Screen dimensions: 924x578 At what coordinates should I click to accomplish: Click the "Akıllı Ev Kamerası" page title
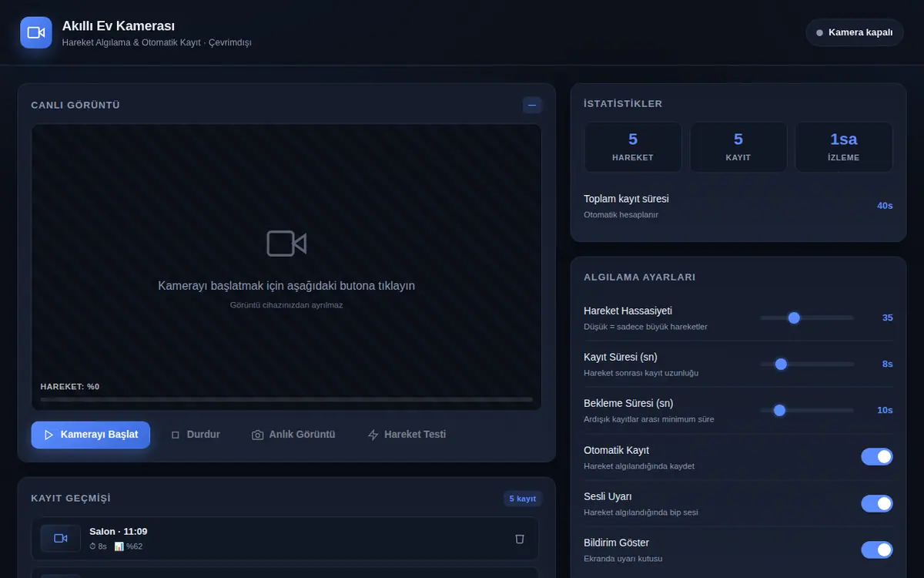point(119,26)
